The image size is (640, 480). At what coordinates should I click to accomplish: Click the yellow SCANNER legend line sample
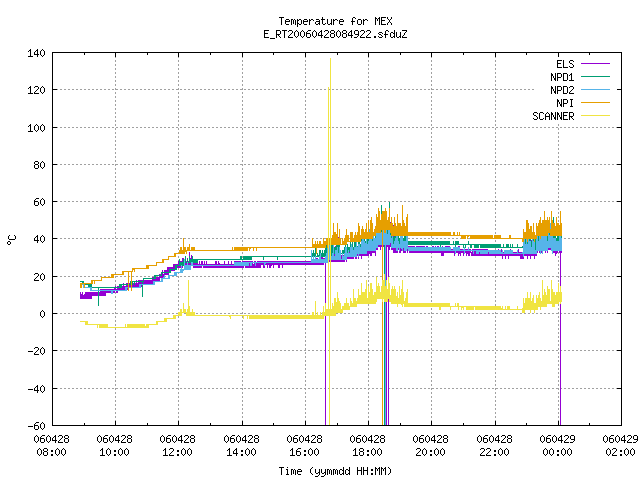click(x=595, y=116)
